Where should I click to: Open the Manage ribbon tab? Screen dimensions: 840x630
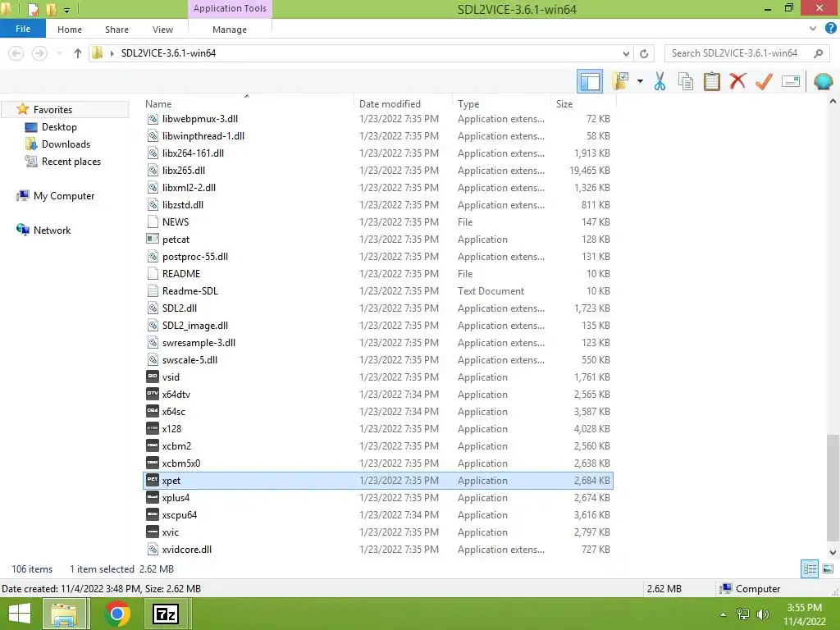(230, 30)
